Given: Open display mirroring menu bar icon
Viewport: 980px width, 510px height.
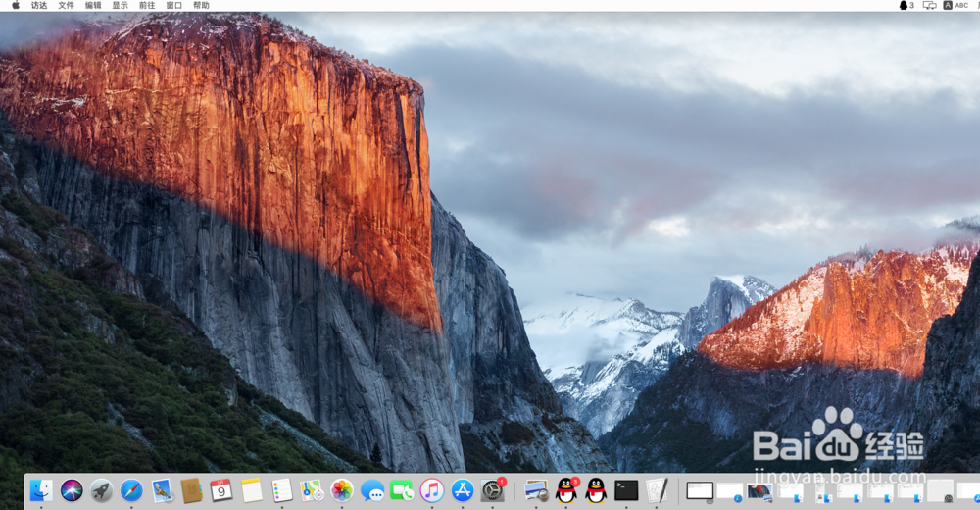Looking at the screenshot, I should coord(929,5).
